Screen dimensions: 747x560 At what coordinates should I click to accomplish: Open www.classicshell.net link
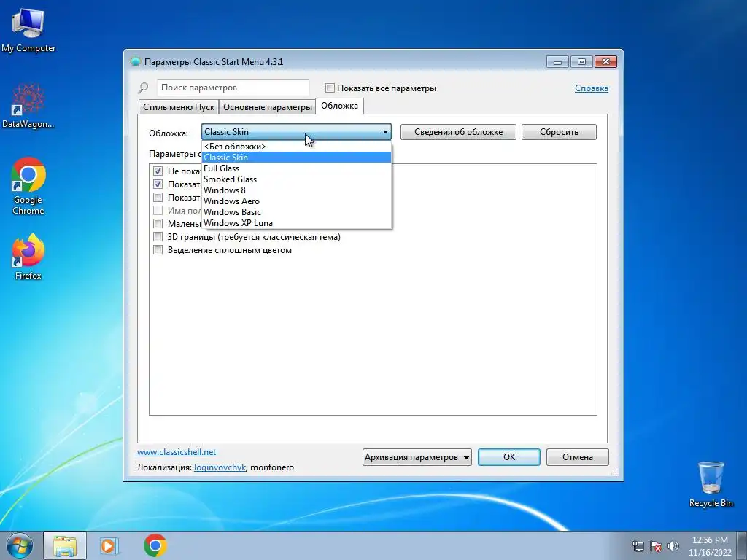pyautogui.click(x=177, y=452)
